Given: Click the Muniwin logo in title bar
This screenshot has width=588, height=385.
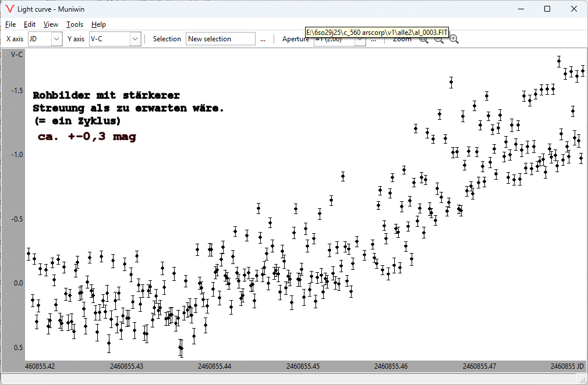Looking at the screenshot, I should [9, 9].
